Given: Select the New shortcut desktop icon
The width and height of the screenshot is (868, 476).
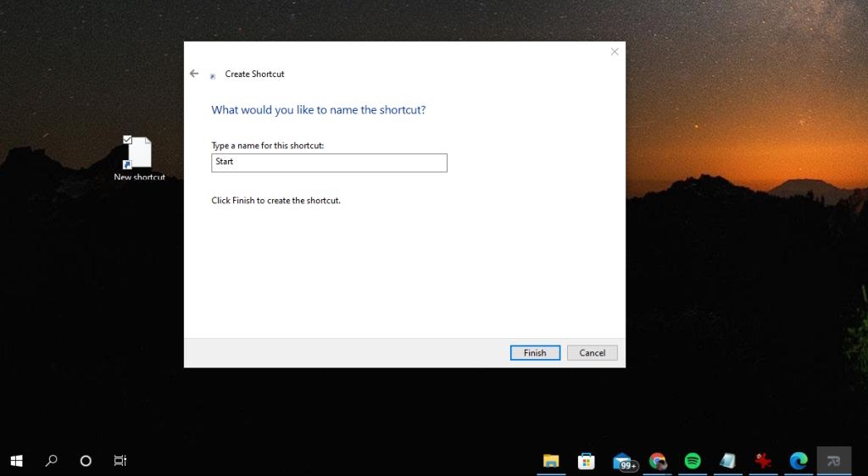Looking at the screenshot, I should 139,158.
